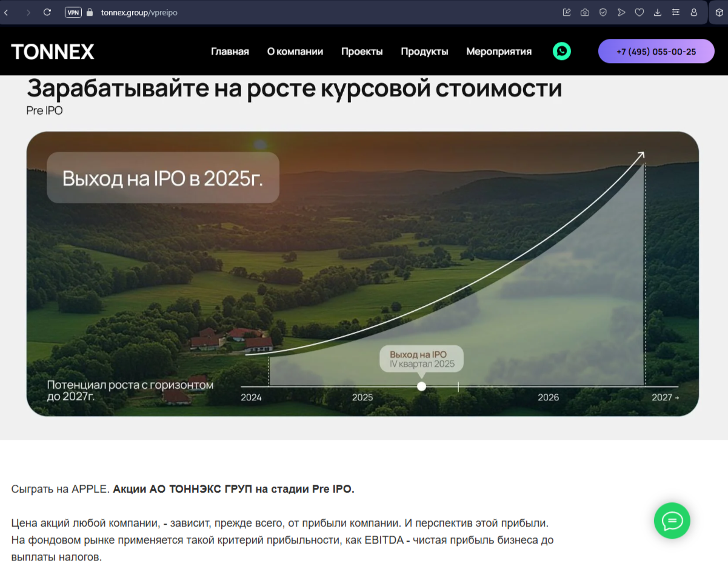Open the Главная menu item

pos(230,52)
